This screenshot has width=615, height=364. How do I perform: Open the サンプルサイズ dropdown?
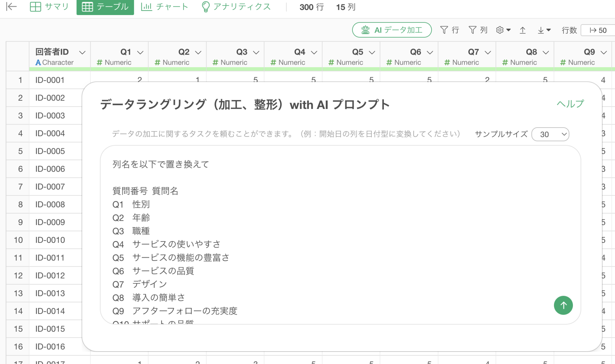pos(550,134)
